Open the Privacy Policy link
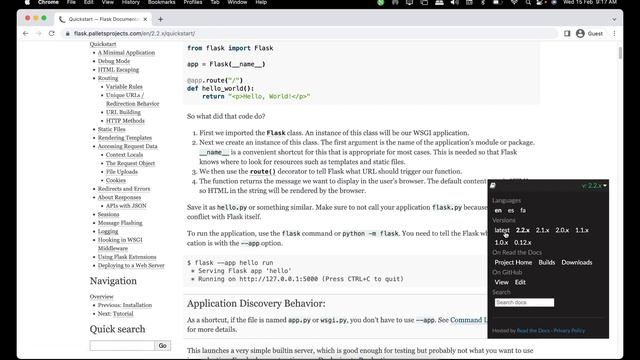640x360 pixels. [x=569, y=331]
